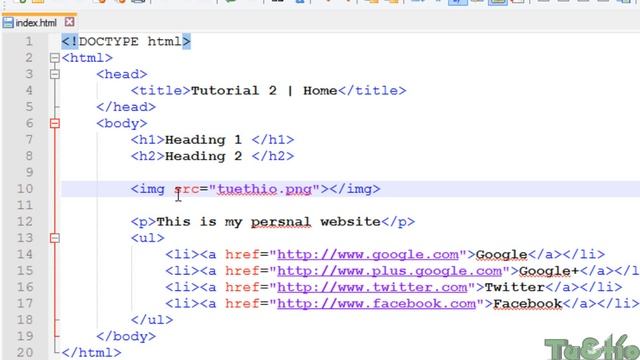Image resolution: width=640 pixels, height=360 pixels.
Task: Place cursor in 'Tutorial 2 | Home' title text
Action: click(x=264, y=91)
